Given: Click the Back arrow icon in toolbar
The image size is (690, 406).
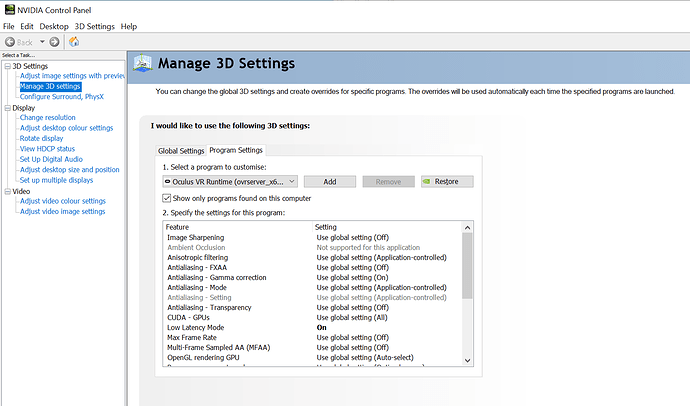Looking at the screenshot, I should (11, 42).
